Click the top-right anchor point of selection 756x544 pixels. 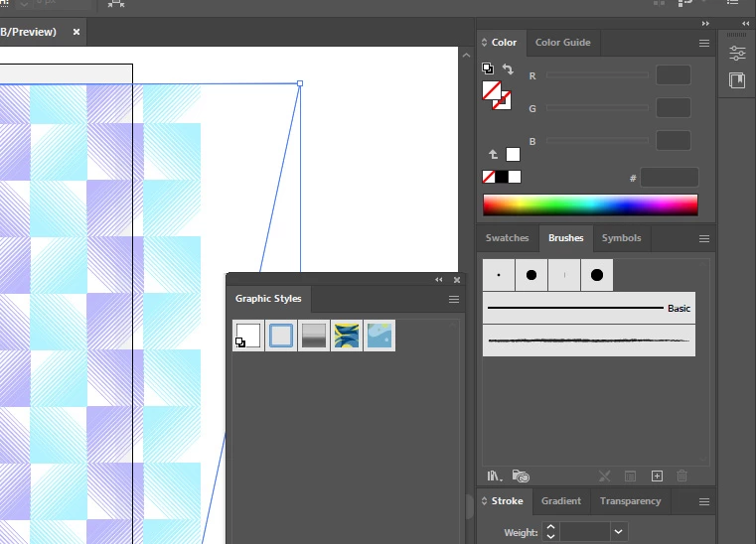click(300, 83)
